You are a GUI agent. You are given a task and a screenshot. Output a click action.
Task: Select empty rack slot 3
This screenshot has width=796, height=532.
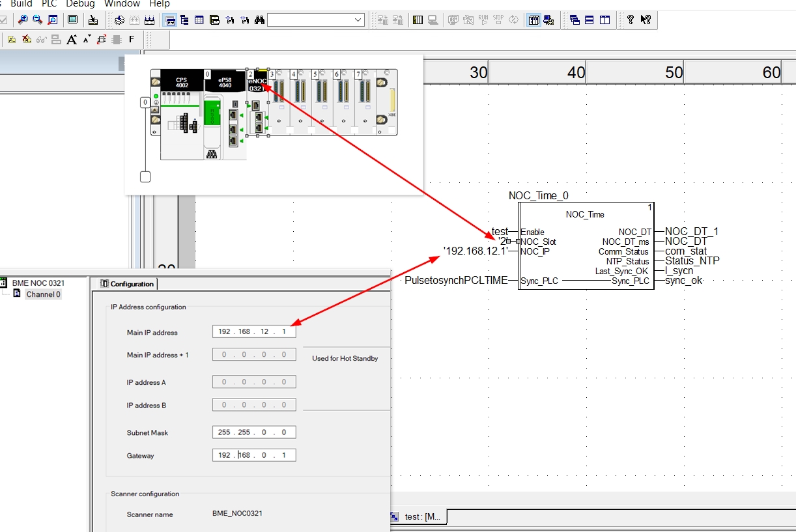point(279,102)
